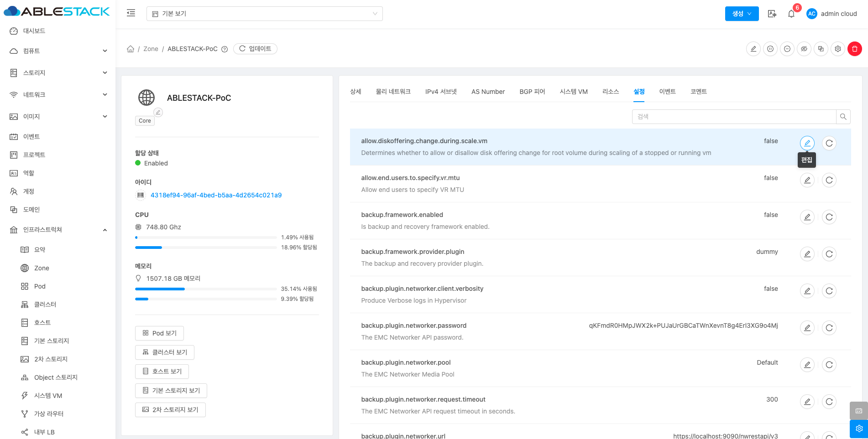Click the crossed-eye visibility icon in toolbar
868x439 pixels.
804,49
